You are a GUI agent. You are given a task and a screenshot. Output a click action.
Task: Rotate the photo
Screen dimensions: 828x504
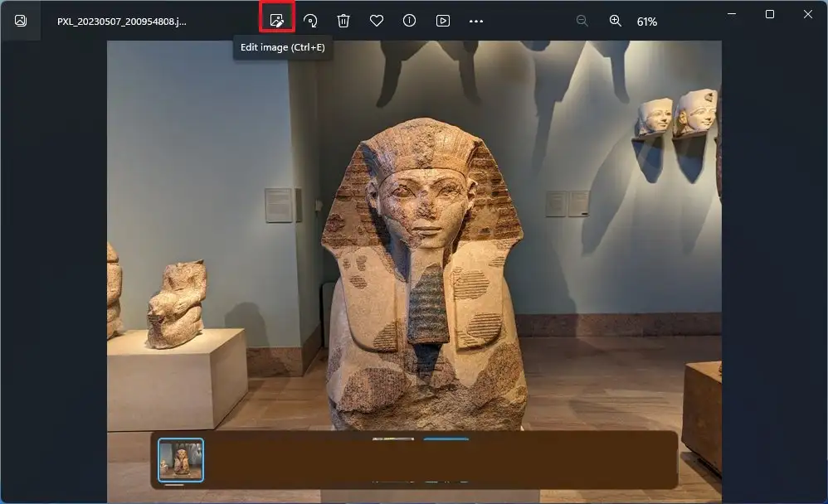tap(310, 21)
